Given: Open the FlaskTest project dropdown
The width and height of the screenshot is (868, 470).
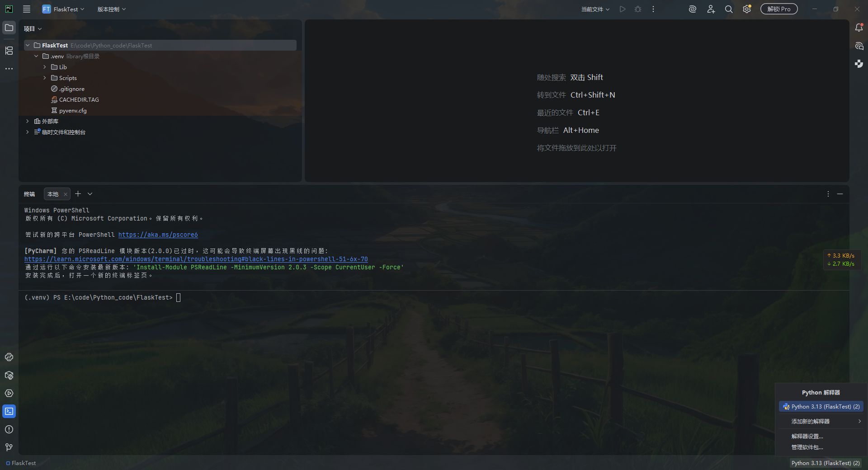Looking at the screenshot, I should pyautogui.click(x=64, y=9).
